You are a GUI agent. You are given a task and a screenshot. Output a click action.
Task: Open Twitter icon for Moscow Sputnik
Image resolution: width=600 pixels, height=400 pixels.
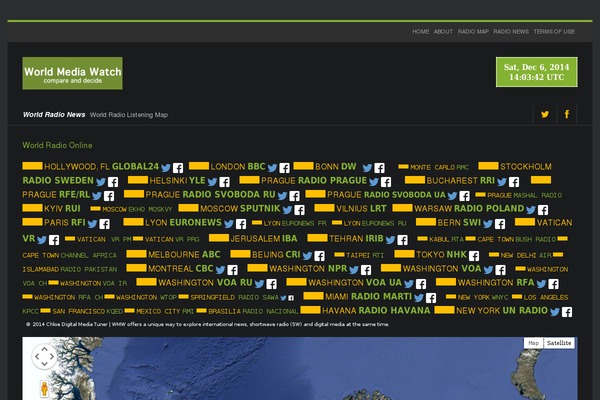click(287, 210)
